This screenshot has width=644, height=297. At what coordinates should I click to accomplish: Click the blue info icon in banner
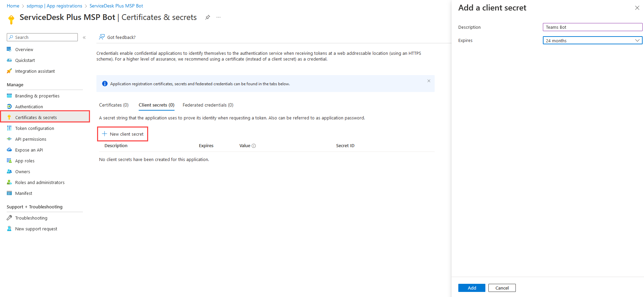click(x=105, y=84)
